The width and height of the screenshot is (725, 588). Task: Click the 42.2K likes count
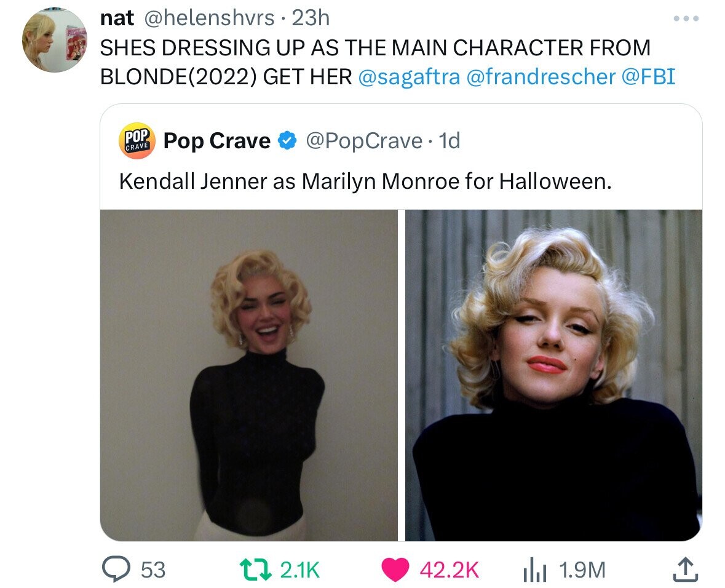pos(450,570)
